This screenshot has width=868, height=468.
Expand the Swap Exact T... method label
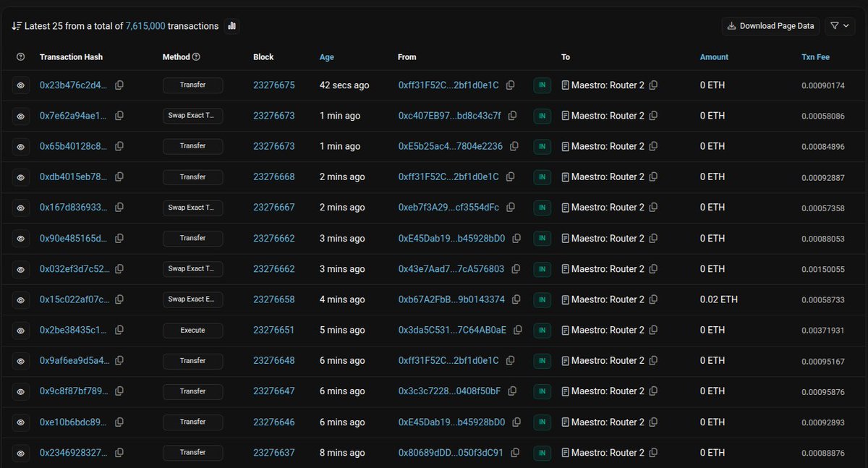(x=192, y=115)
